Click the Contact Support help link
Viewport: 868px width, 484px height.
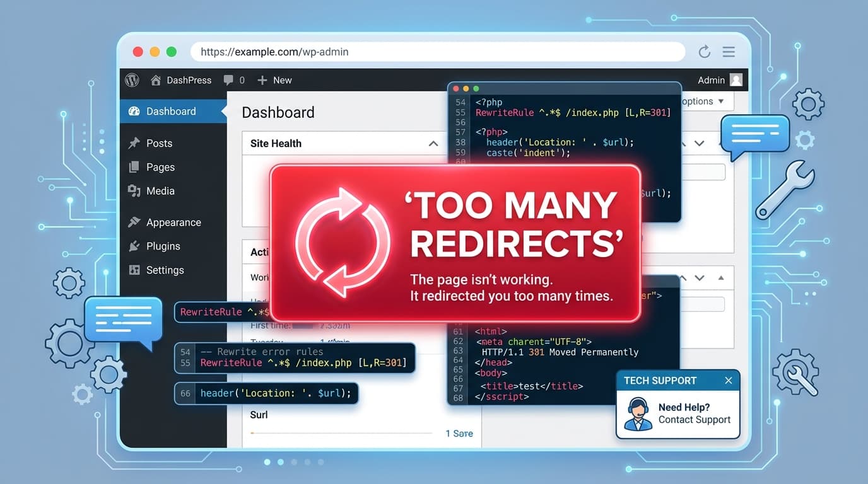point(694,419)
